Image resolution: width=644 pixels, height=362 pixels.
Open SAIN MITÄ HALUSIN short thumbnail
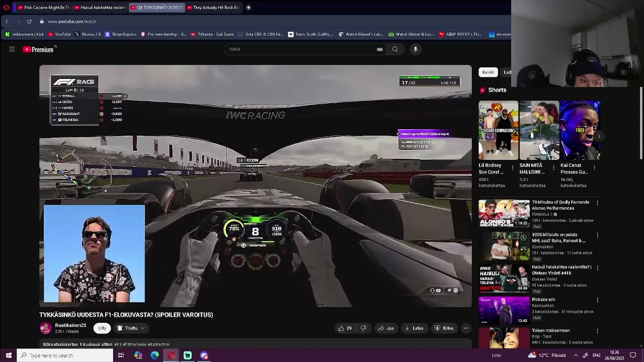[x=539, y=130]
